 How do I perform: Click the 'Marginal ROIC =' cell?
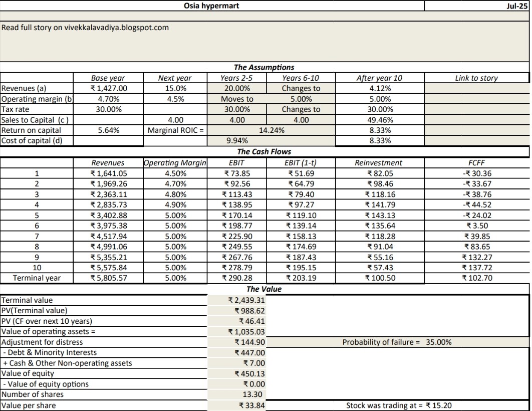175,130
